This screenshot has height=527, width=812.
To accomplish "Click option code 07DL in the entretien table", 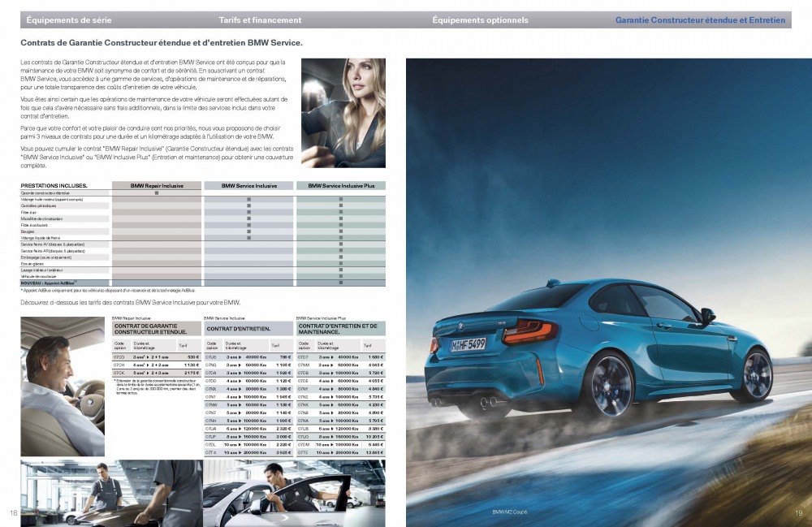I will click(211, 445).
